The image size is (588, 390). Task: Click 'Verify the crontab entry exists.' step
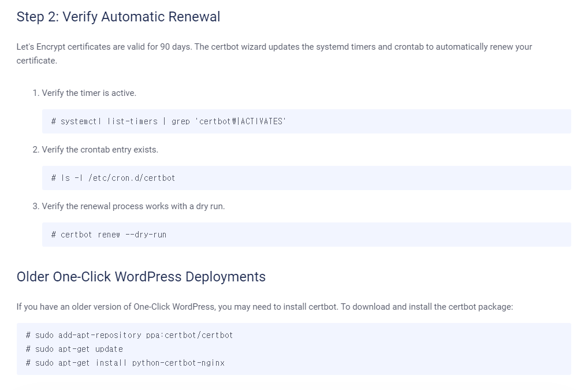pos(100,150)
